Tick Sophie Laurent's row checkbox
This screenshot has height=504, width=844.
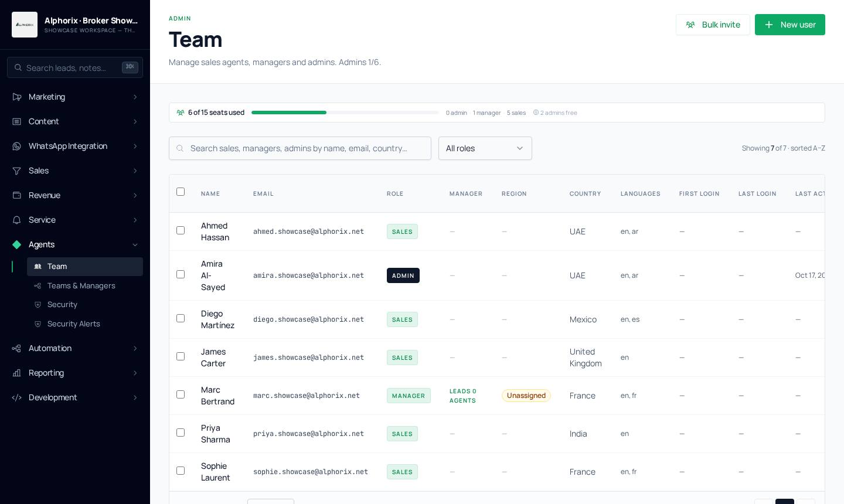tap(181, 471)
